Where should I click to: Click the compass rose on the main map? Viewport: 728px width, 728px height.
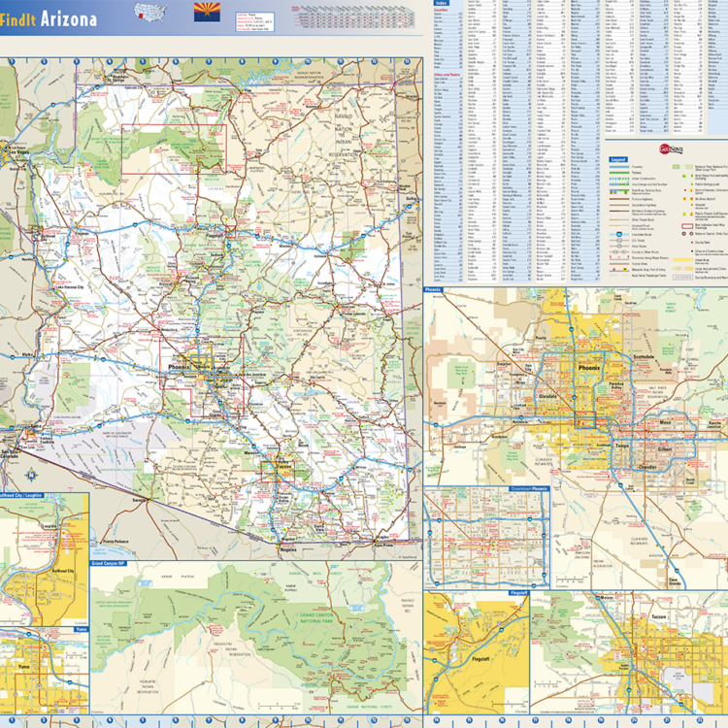click(x=32, y=476)
